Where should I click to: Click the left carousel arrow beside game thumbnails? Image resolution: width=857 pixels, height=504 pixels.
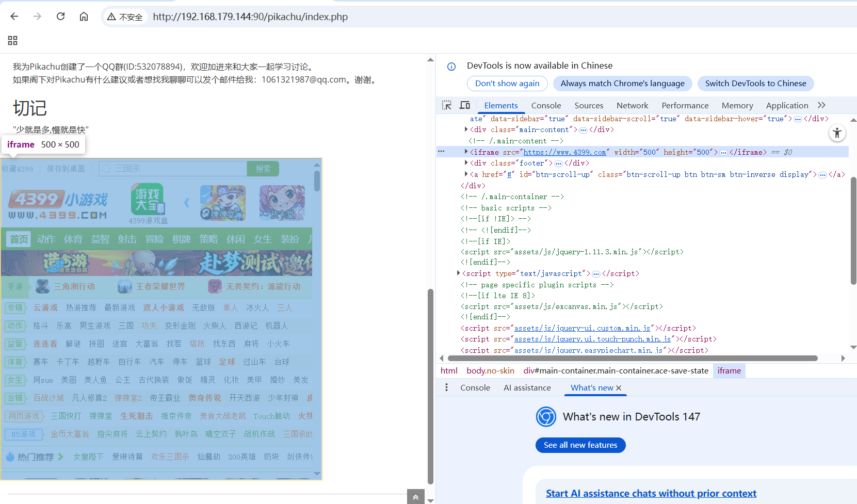187,203
